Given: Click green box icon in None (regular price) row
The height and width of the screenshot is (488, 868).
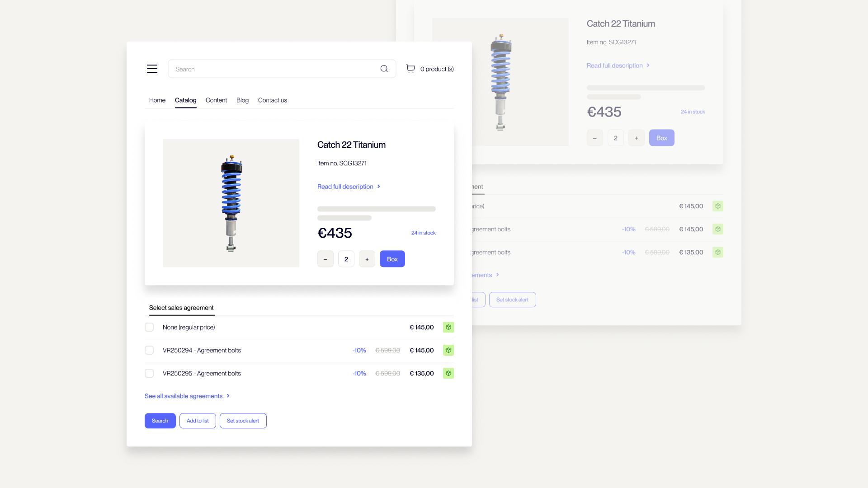Looking at the screenshot, I should point(448,327).
